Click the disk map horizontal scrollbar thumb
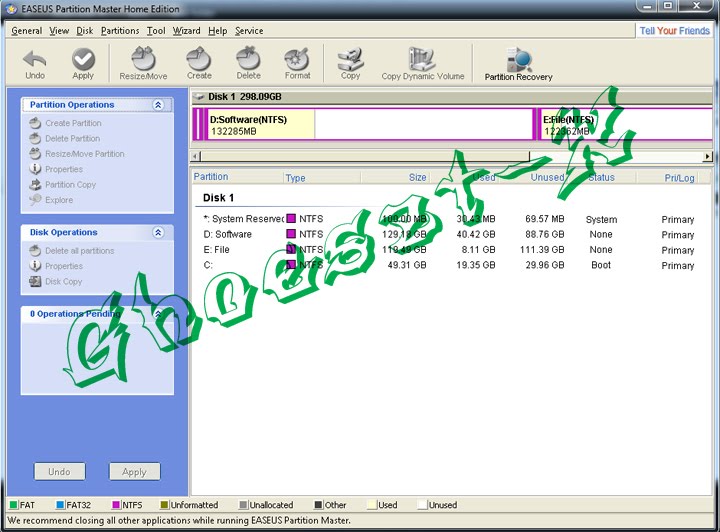 365,157
